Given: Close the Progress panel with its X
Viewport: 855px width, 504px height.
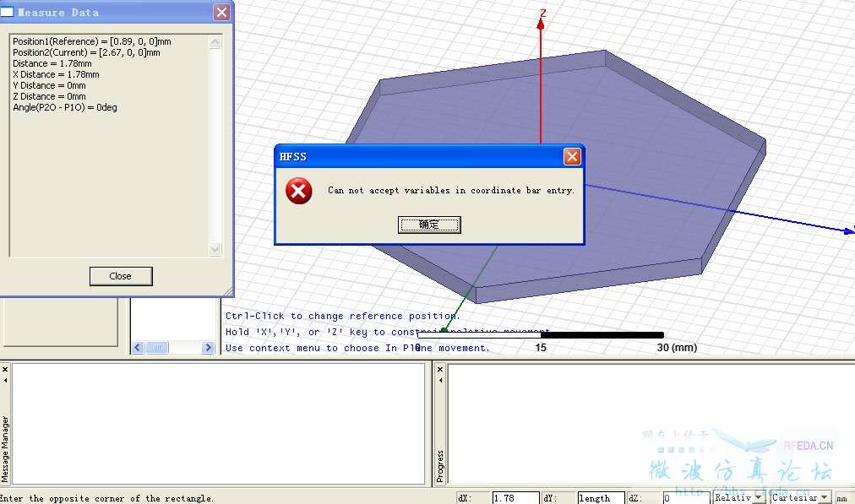Looking at the screenshot, I should click(x=440, y=370).
